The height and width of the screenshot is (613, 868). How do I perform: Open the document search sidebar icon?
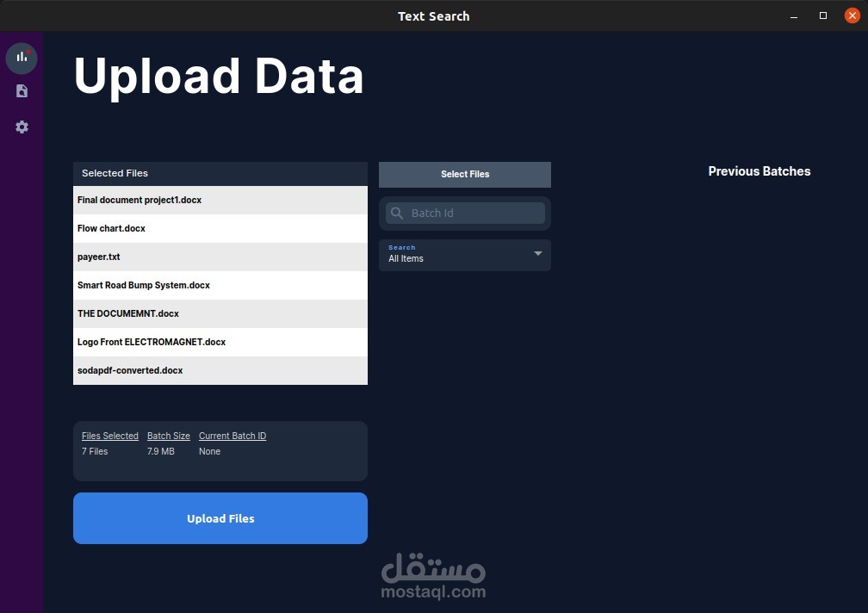coord(22,90)
